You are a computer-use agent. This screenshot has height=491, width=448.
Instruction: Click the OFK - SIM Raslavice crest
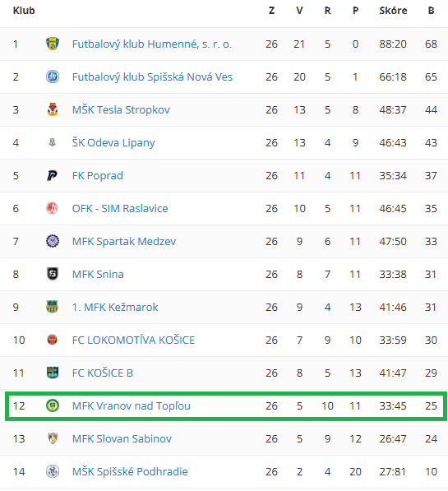coord(53,208)
